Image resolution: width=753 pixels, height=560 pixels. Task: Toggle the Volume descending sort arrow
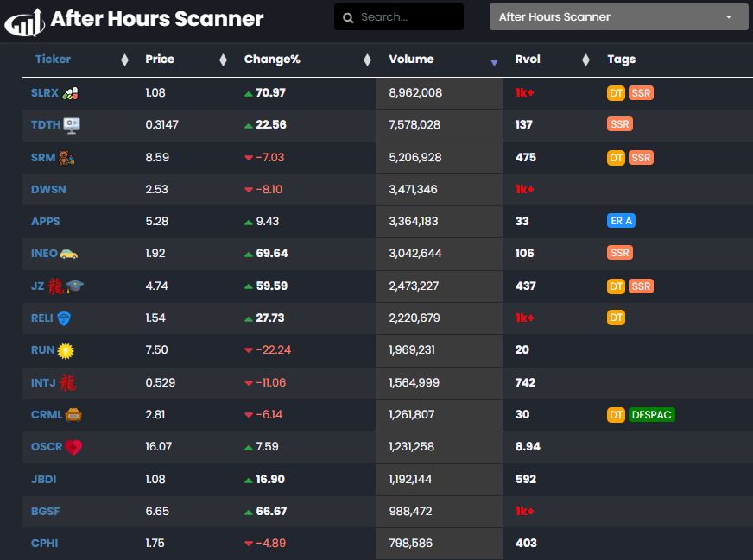[x=494, y=63]
